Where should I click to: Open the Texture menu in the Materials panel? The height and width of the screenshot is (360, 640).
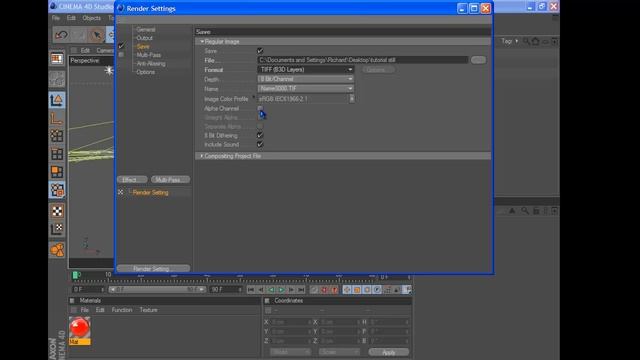149,310
